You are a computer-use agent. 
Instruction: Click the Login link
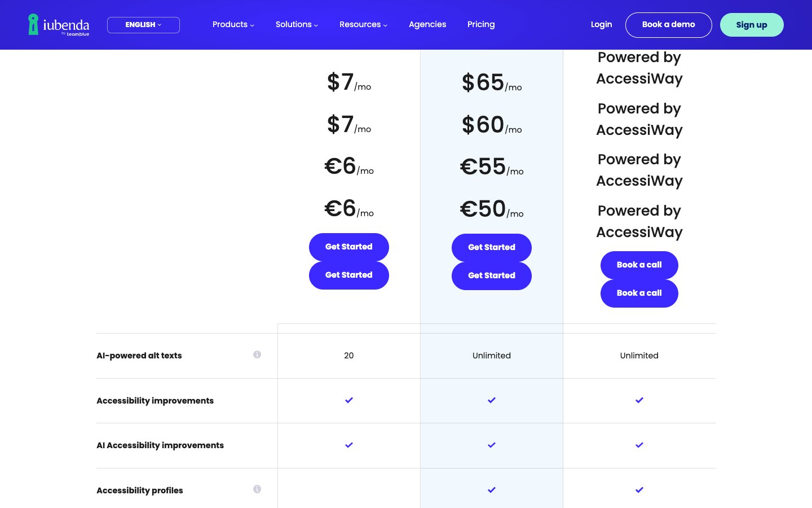[x=601, y=24]
